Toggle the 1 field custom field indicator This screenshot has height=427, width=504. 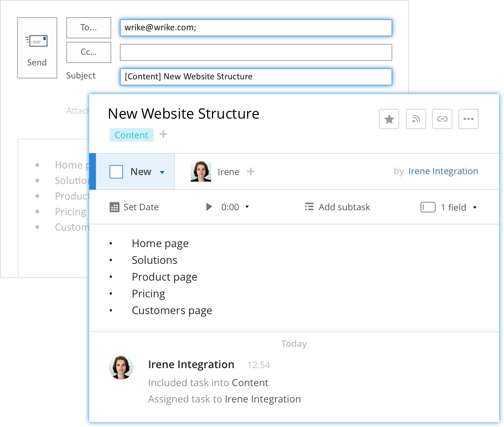tap(428, 207)
